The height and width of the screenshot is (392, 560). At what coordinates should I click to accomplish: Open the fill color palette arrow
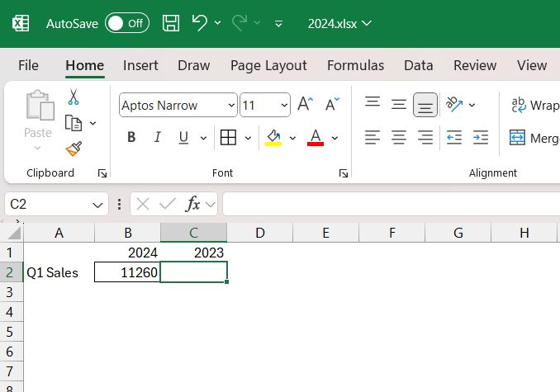292,138
